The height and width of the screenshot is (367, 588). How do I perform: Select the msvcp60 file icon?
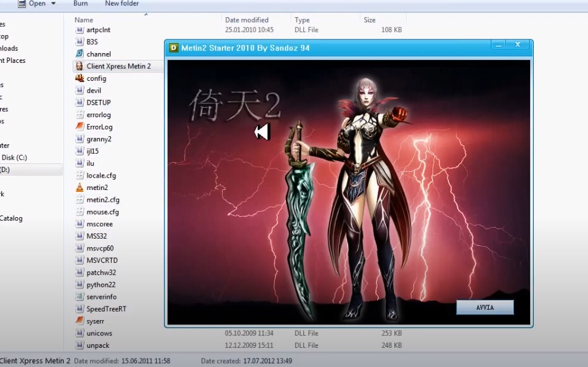[x=80, y=248]
